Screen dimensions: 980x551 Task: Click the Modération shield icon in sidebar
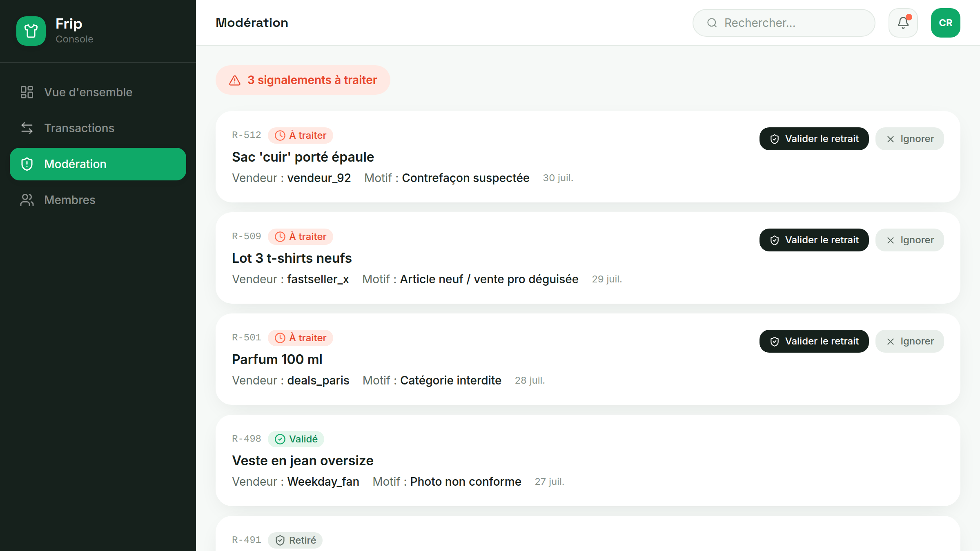coord(27,164)
